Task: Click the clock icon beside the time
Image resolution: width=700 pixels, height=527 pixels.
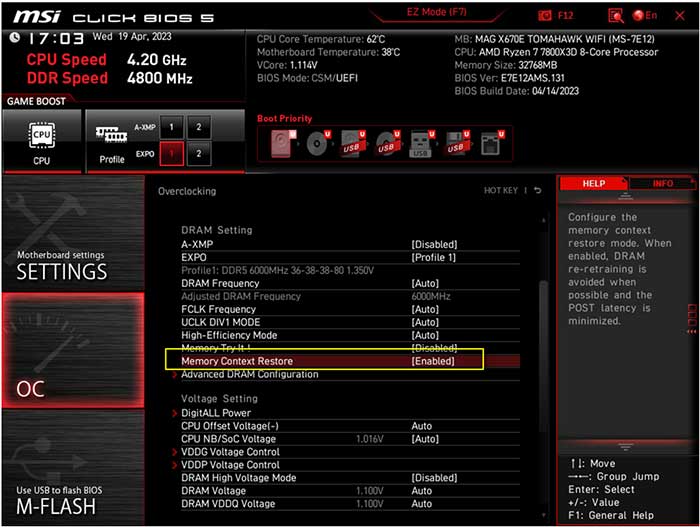Action: (14, 37)
